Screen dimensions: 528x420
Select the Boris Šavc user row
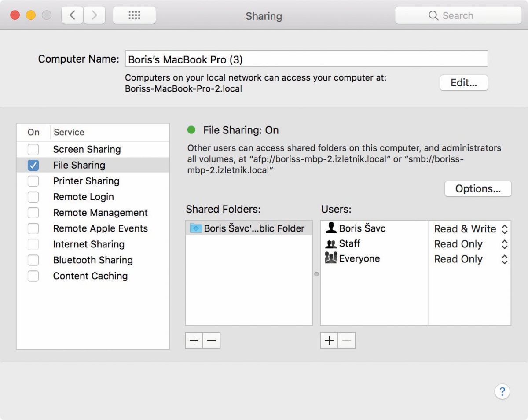(x=375, y=228)
